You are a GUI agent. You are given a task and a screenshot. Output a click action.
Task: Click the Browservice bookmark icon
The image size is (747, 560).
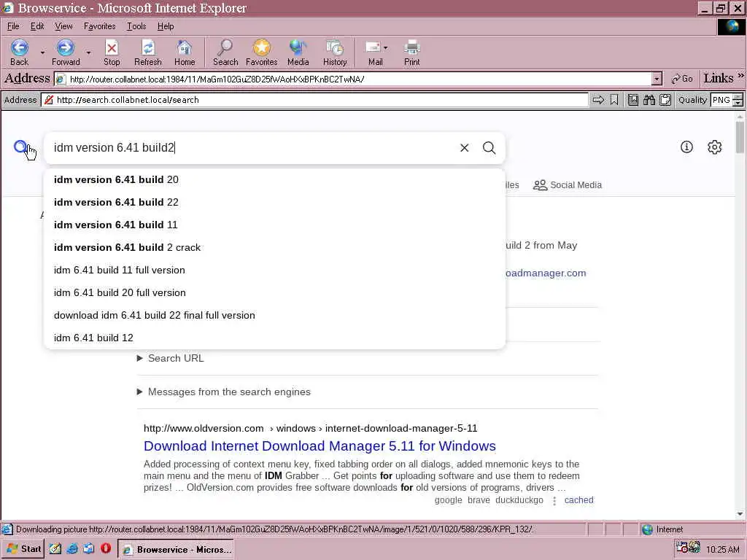614,99
